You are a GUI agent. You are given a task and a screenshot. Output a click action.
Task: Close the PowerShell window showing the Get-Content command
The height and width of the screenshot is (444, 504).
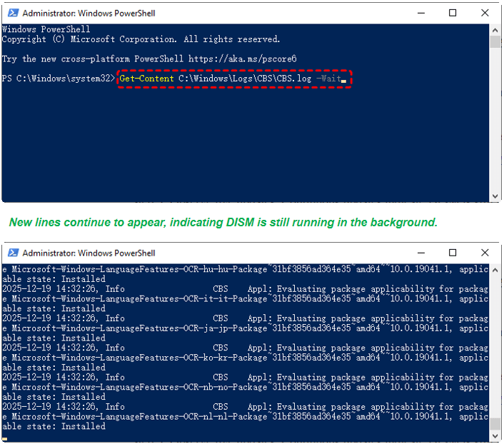485,13
